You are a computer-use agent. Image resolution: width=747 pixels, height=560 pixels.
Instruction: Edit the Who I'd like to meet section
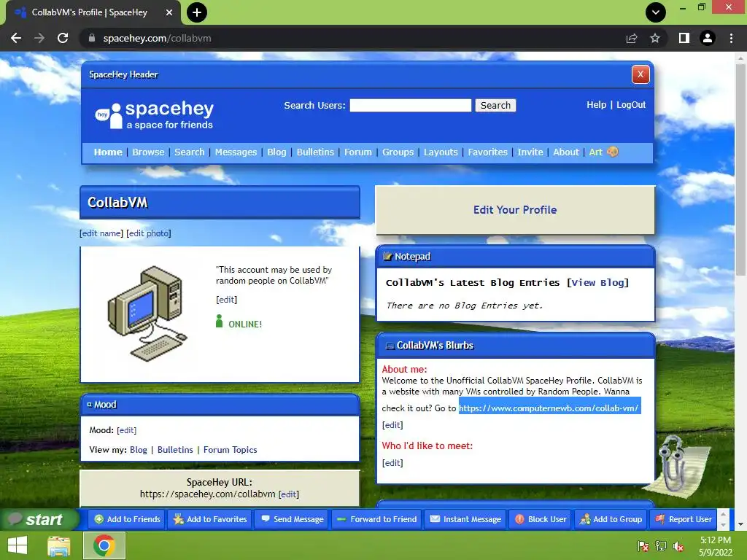pyautogui.click(x=392, y=463)
